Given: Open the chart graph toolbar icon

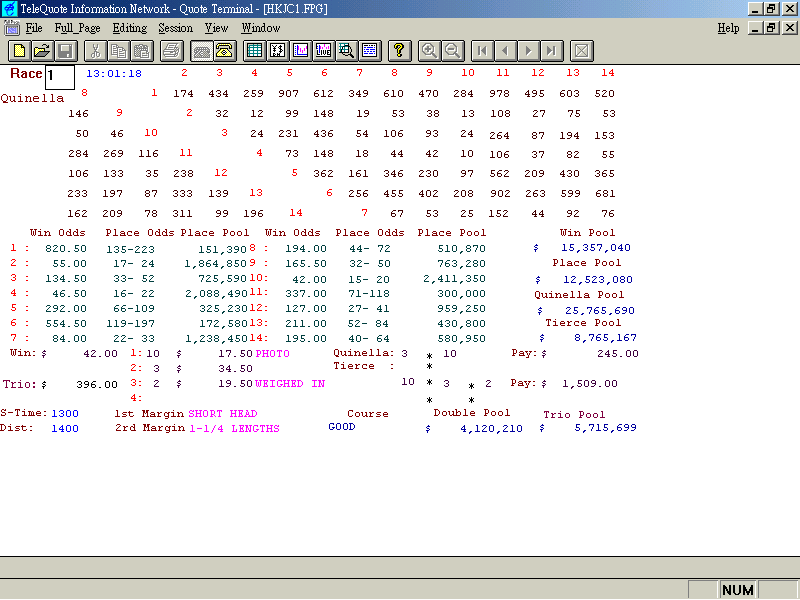Looking at the screenshot, I should point(301,51).
